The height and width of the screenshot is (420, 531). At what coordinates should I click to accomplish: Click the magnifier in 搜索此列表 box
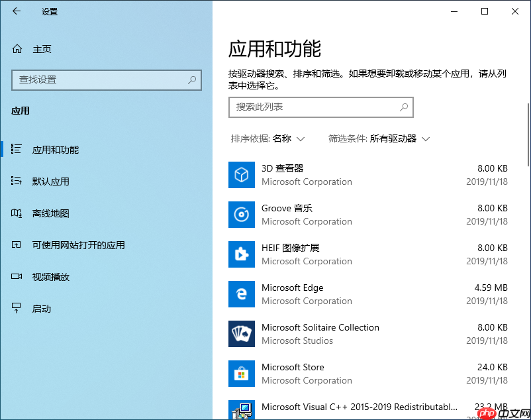tap(404, 107)
